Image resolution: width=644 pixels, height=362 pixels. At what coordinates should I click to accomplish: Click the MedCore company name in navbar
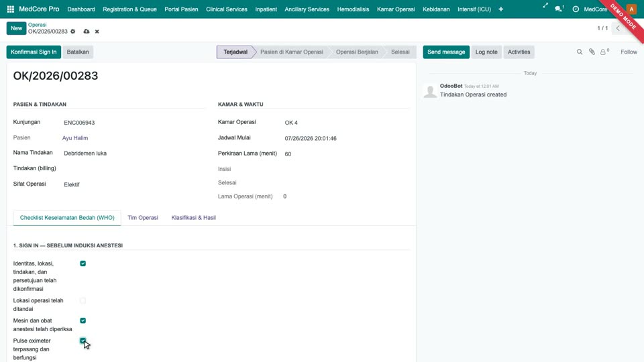pyautogui.click(x=595, y=9)
